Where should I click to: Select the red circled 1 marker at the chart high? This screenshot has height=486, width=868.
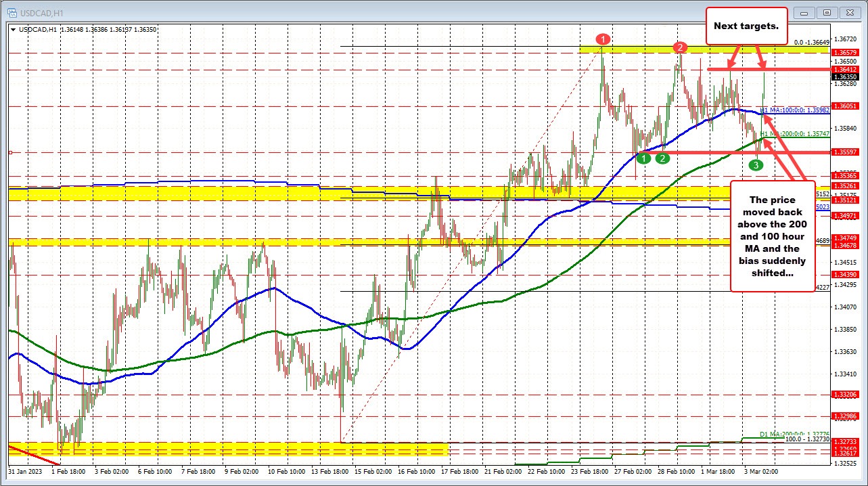point(602,39)
